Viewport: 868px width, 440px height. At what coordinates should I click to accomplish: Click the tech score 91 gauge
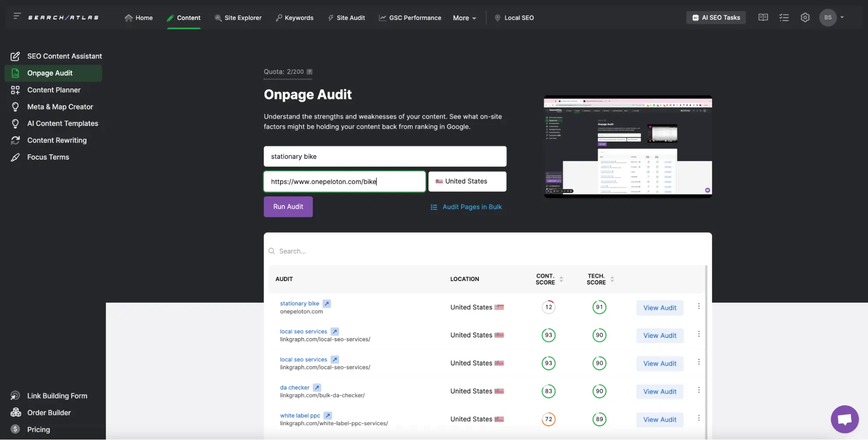coord(599,307)
